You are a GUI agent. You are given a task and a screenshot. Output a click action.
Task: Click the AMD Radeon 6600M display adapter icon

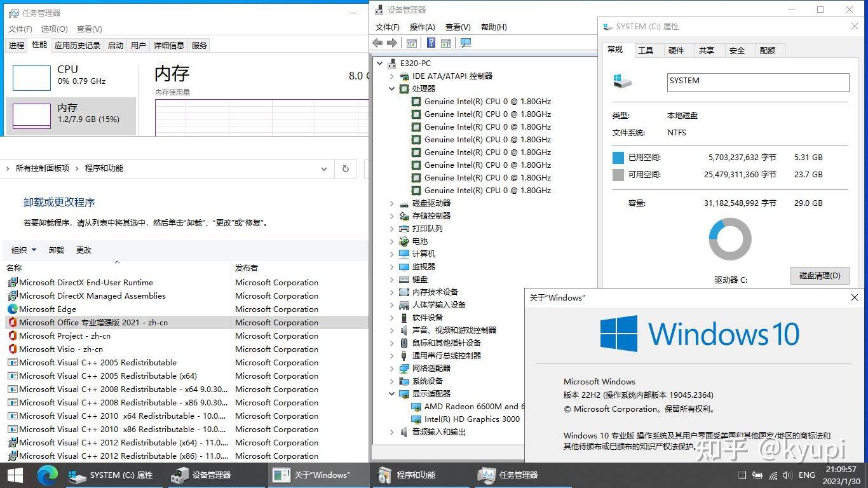(416, 406)
